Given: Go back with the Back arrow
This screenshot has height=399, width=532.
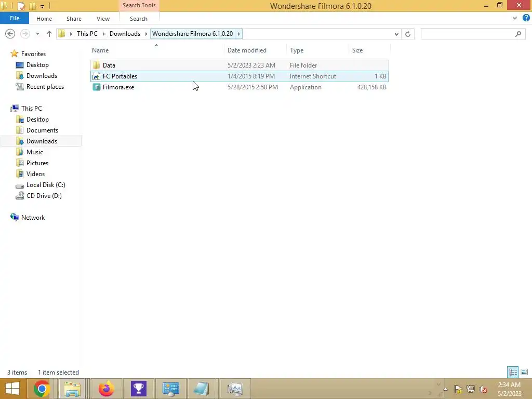Looking at the screenshot, I should [x=10, y=34].
